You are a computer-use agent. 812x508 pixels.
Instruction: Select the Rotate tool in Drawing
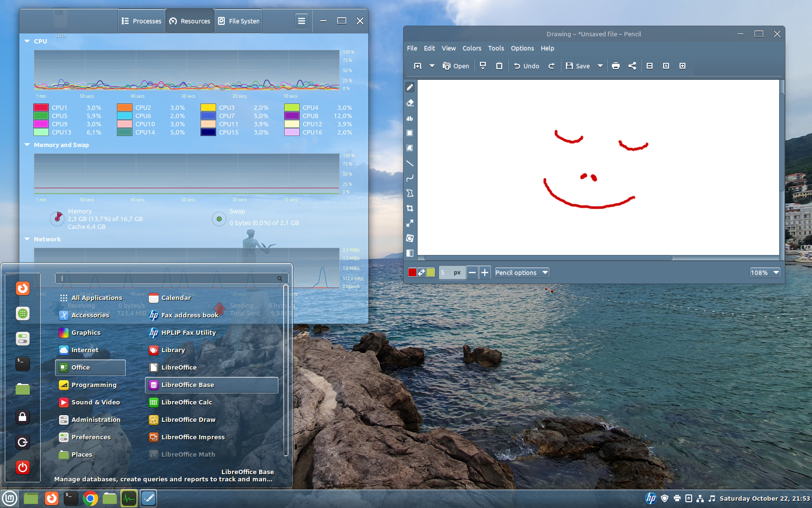pyautogui.click(x=410, y=238)
